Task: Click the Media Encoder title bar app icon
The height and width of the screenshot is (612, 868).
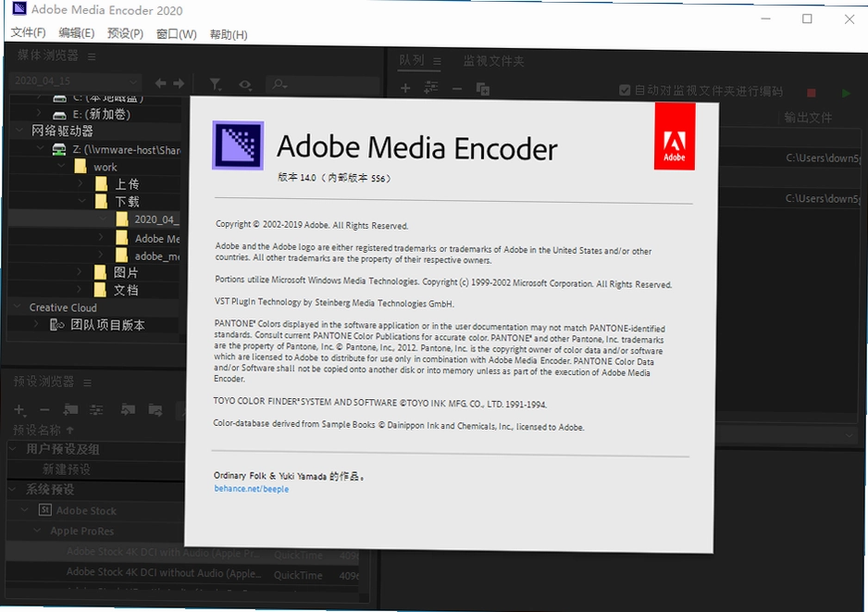Action: click(19, 8)
